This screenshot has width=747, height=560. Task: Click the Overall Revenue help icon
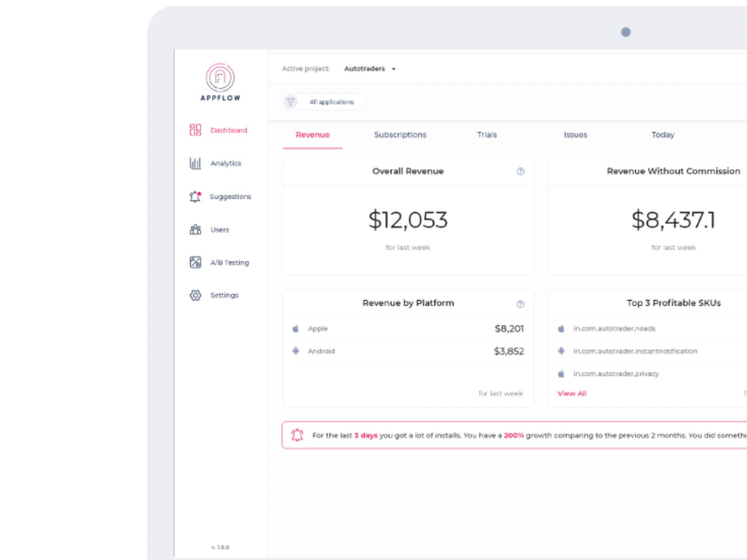(x=520, y=172)
